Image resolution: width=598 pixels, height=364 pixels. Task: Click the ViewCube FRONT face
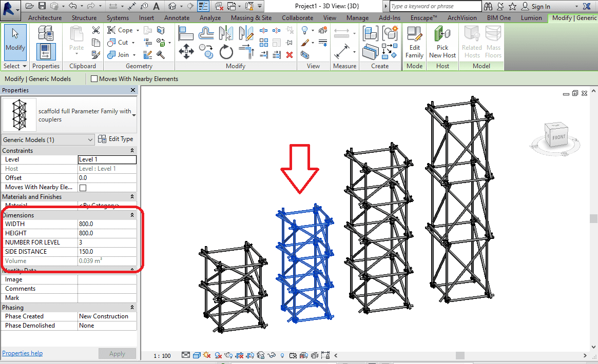tap(558, 137)
